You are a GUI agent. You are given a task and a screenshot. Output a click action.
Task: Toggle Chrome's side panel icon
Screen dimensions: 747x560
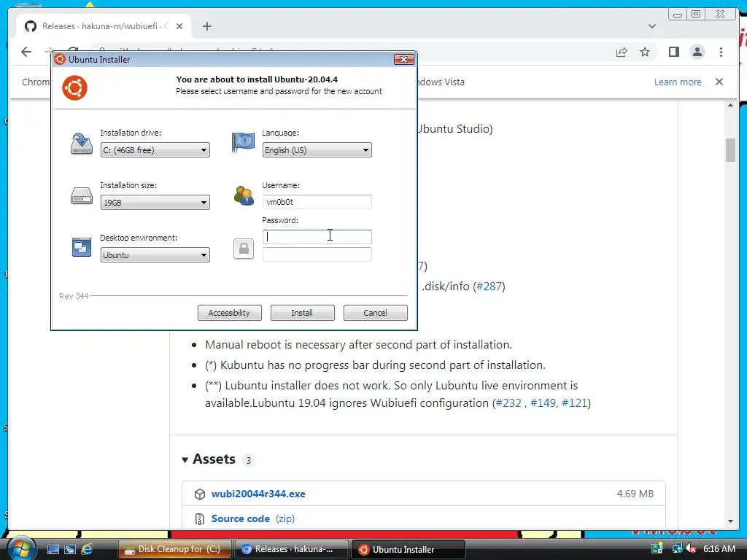pos(673,52)
